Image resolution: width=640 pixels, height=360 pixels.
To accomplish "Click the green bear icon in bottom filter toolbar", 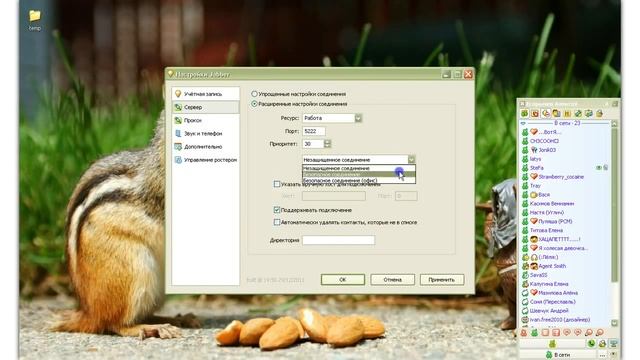I will (x=534, y=333).
